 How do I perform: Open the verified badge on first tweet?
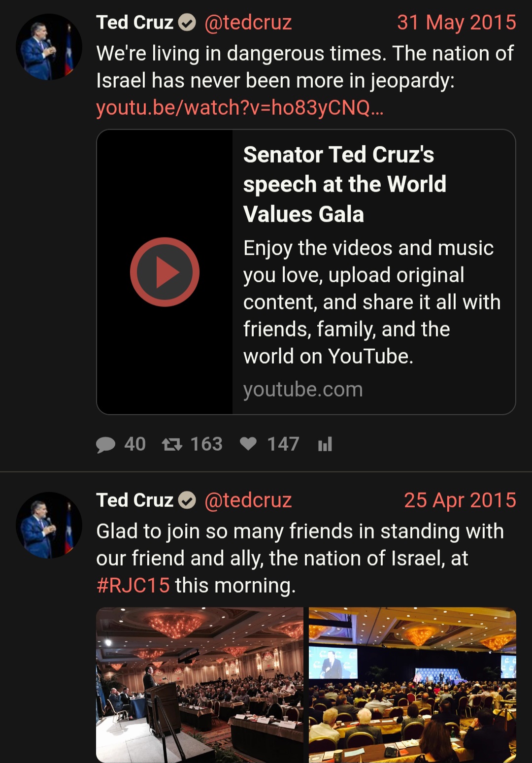coord(187,23)
